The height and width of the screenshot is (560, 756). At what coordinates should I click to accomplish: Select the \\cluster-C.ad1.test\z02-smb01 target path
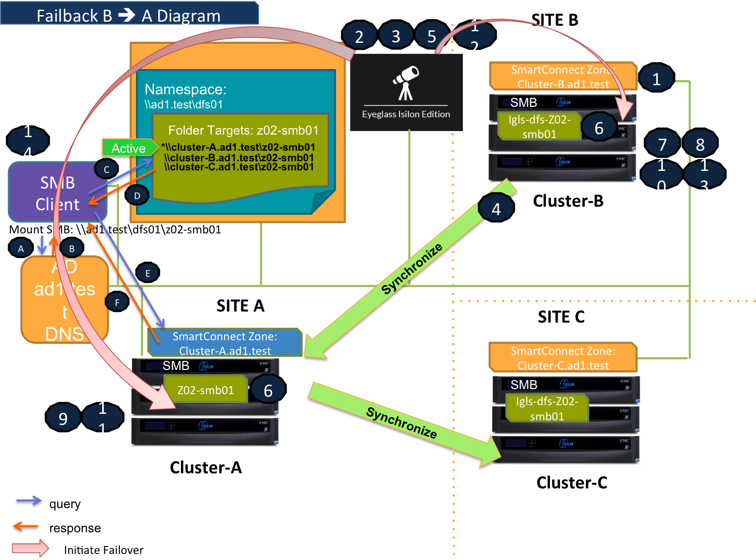tap(239, 167)
